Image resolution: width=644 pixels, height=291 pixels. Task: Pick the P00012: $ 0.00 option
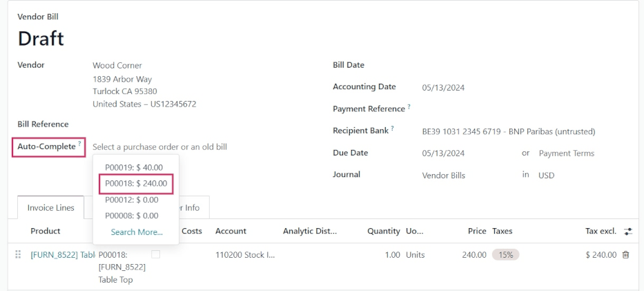[x=131, y=200]
